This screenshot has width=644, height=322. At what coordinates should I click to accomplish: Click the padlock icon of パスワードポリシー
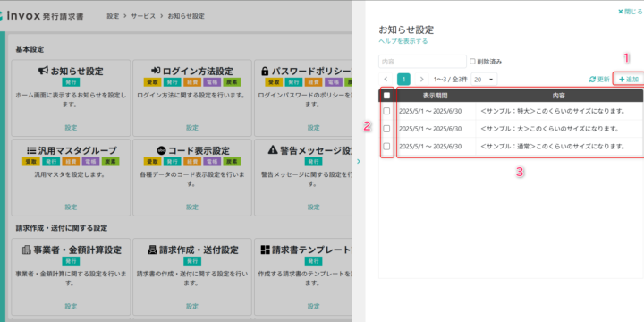pos(265,71)
